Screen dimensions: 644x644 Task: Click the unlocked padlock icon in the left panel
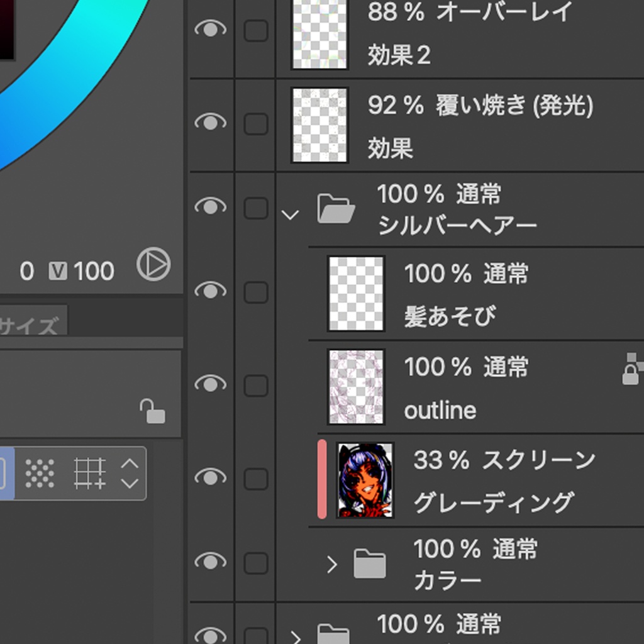click(x=152, y=411)
